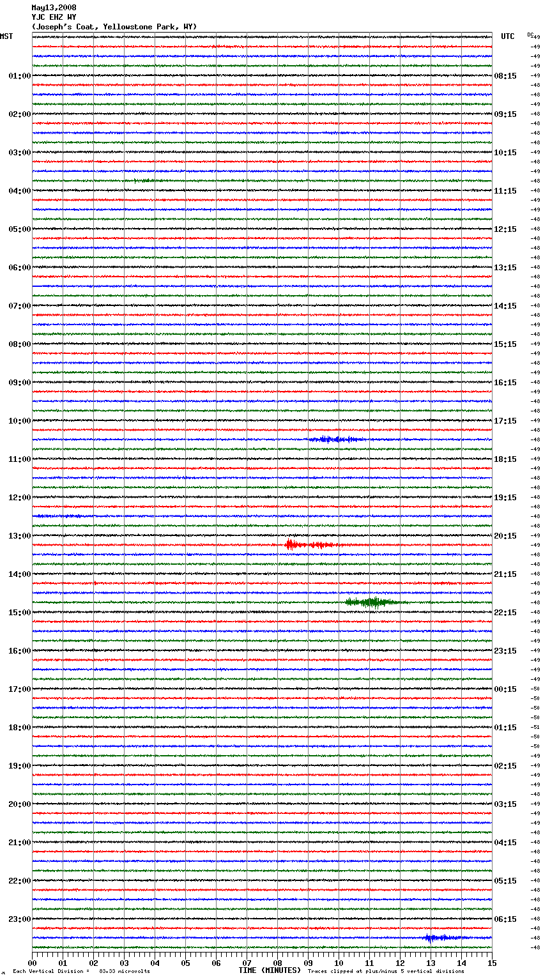Image resolution: width=543 pixels, height=980 pixels.
Task: Click the 21:15 UTC time label
Action: (505, 574)
